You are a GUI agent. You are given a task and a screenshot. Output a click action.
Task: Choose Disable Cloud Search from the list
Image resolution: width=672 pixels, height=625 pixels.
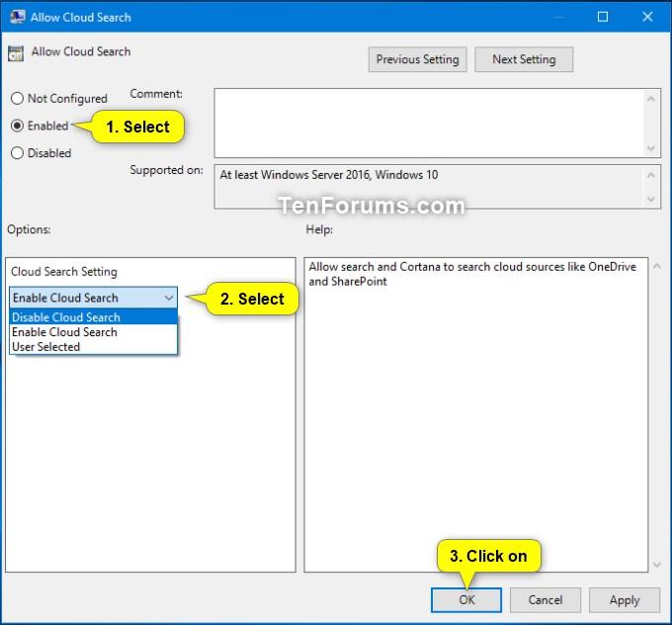pyautogui.click(x=93, y=317)
